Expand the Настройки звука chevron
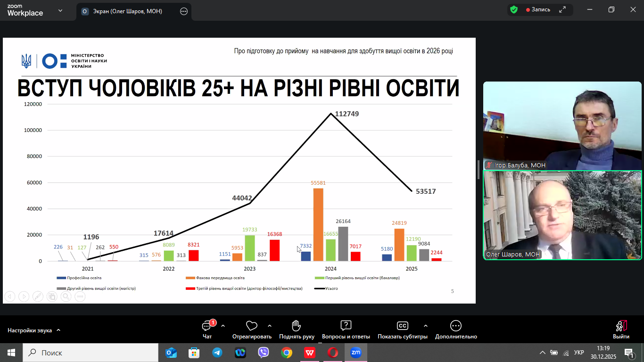Image resolution: width=644 pixels, height=362 pixels. point(58,330)
